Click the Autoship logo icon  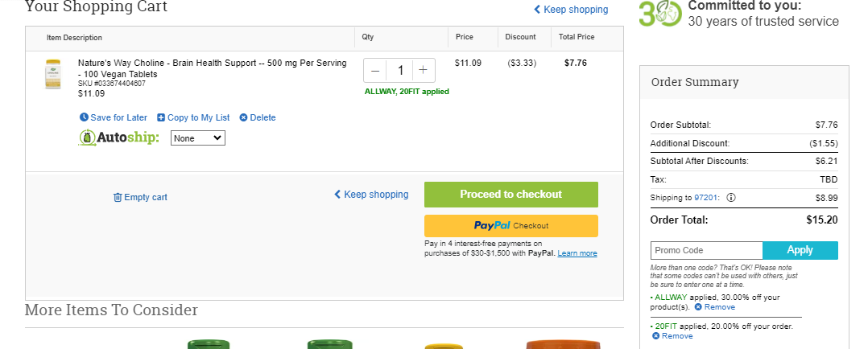click(87, 138)
